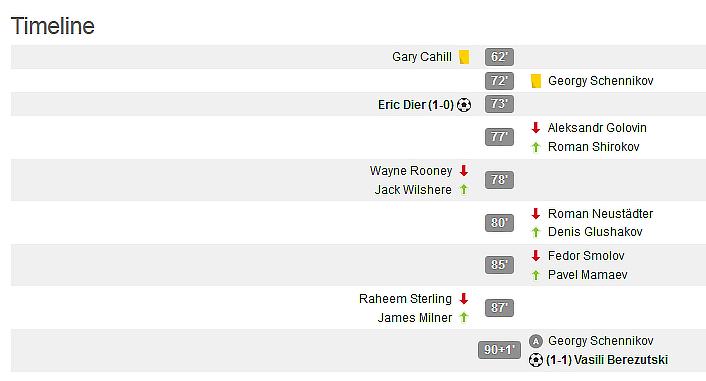Select the 62' minute marker
This screenshot has width=706, height=381.
499,57
